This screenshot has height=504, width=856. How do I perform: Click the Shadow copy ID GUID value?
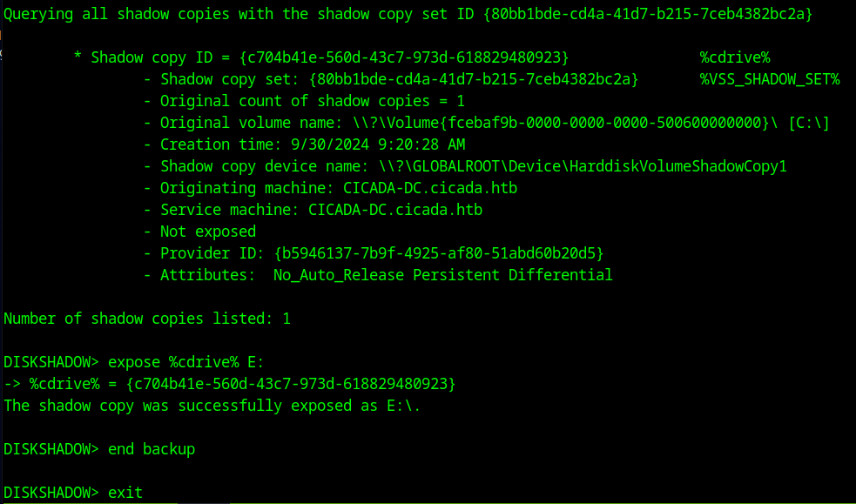tap(403, 57)
